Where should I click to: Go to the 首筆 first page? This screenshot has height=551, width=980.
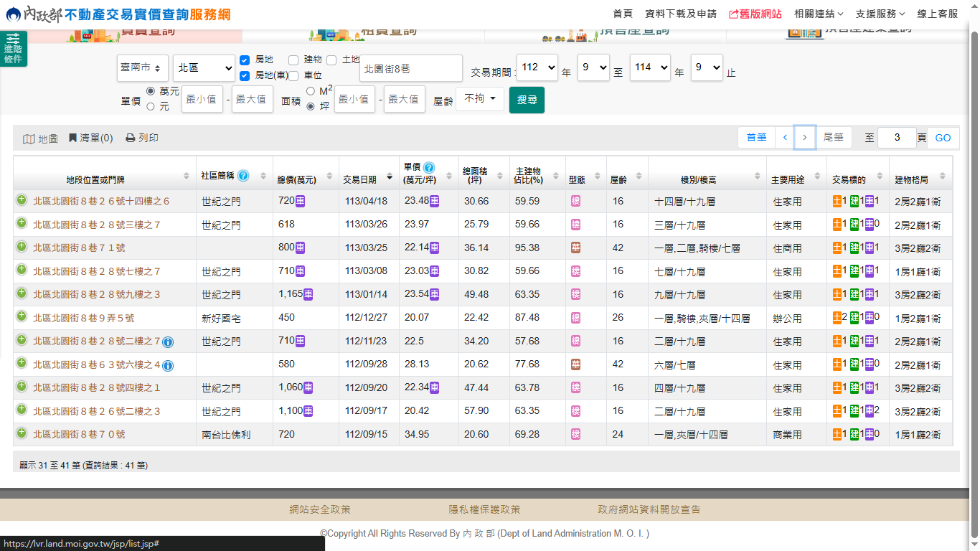point(756,138)
